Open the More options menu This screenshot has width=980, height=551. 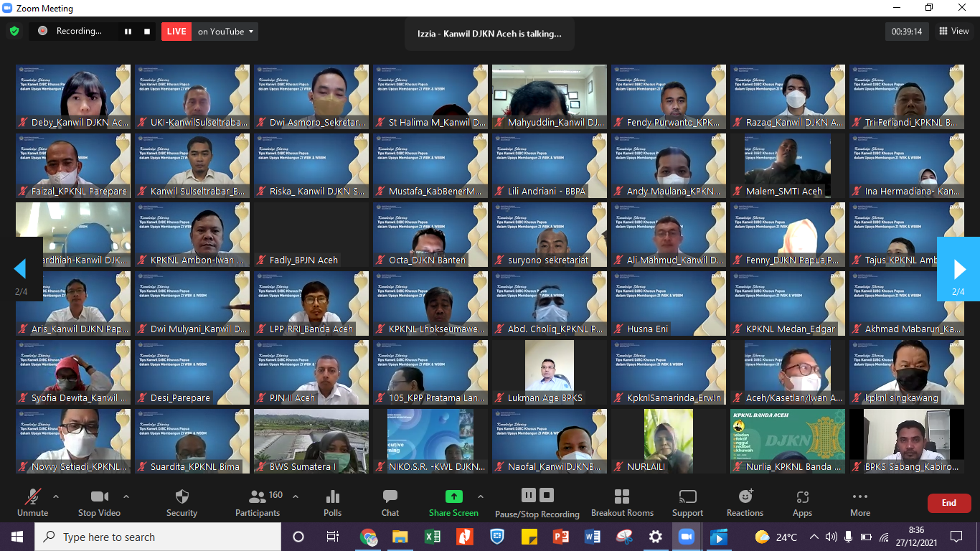[859, 496]
